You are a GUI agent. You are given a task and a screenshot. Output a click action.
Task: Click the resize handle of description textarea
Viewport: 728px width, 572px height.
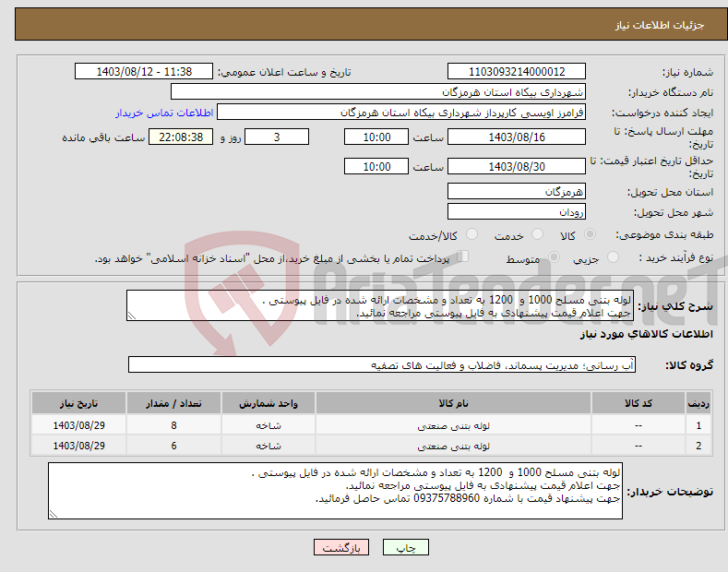coord(132,316)
